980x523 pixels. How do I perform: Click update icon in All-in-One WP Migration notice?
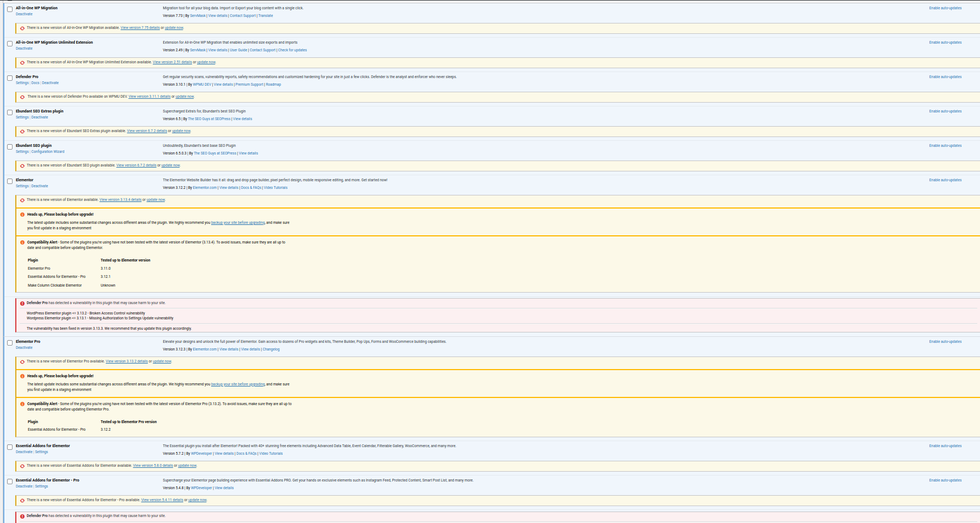[x=22, y=28]
